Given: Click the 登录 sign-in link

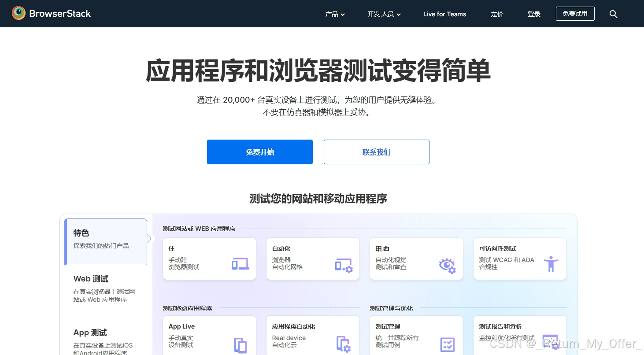Looking at the screenshot, I should coord(534,14).
